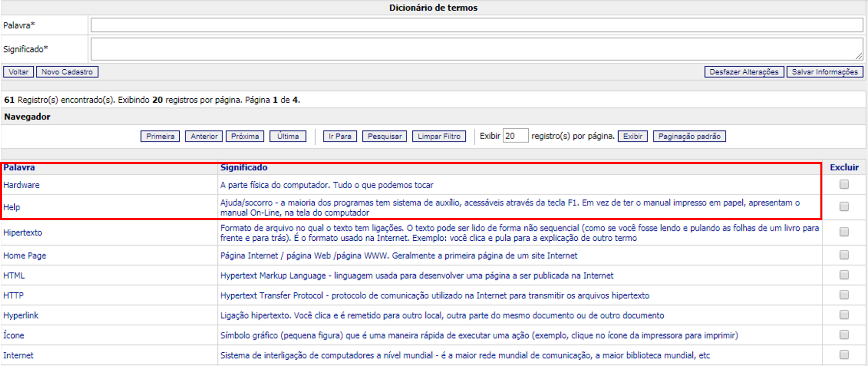Focus the Significado text area
The image size is (868, 366).
click(x=476, y=49)
